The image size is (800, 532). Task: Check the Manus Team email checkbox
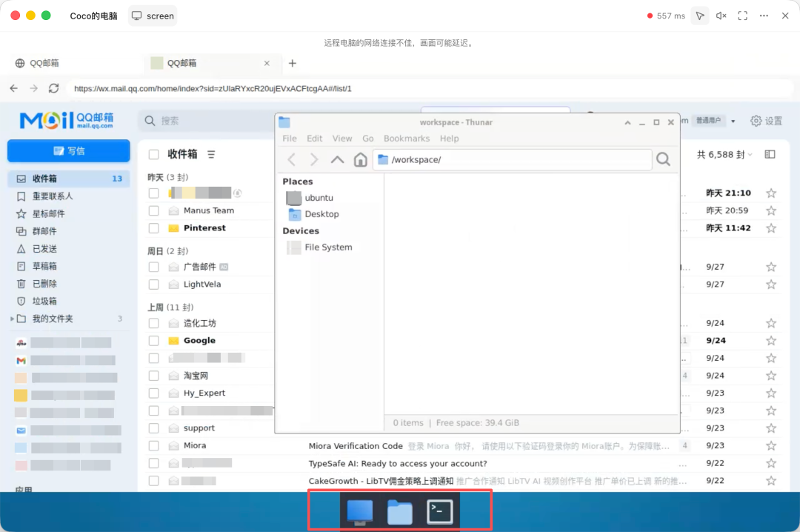tap(153, 210)
